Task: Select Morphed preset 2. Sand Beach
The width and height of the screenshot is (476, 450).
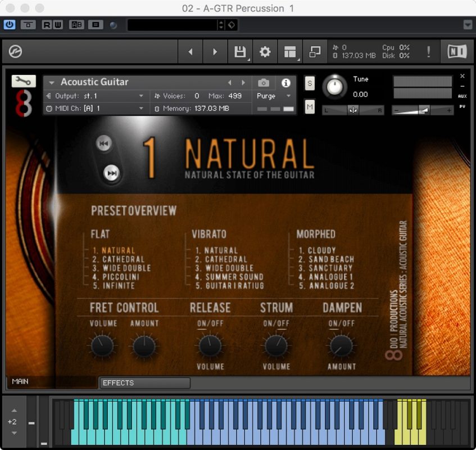Action: (326, 259)
